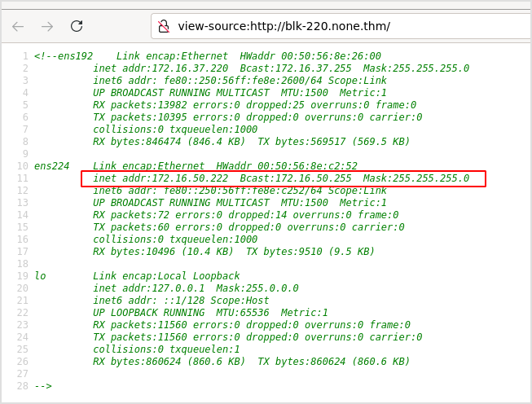Click 'RX bytes:10496' line
This screenshot has width=532, height=404.
[234, 252]
